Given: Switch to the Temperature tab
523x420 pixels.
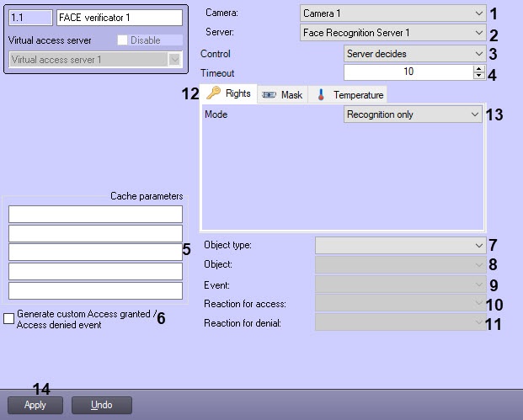Looking at the screenshot, I should [350, 95].
